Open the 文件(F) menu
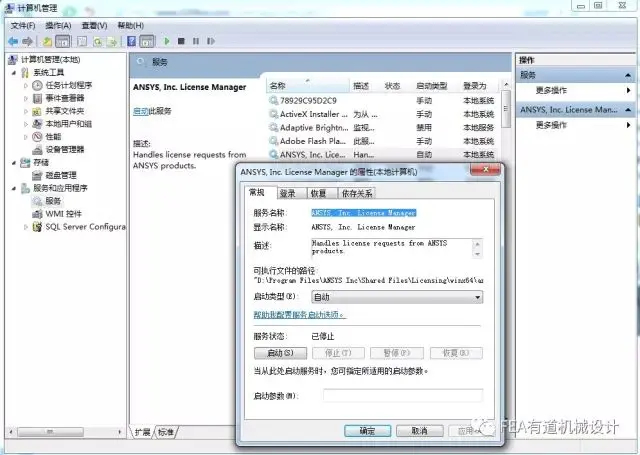 pyautogui.click(x=23, y=26)
